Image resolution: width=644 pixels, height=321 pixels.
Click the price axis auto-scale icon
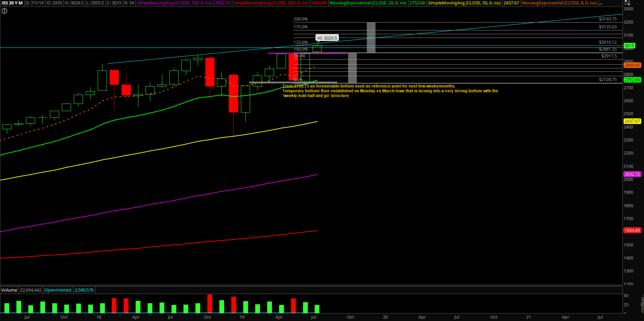[x=627, y=3]
